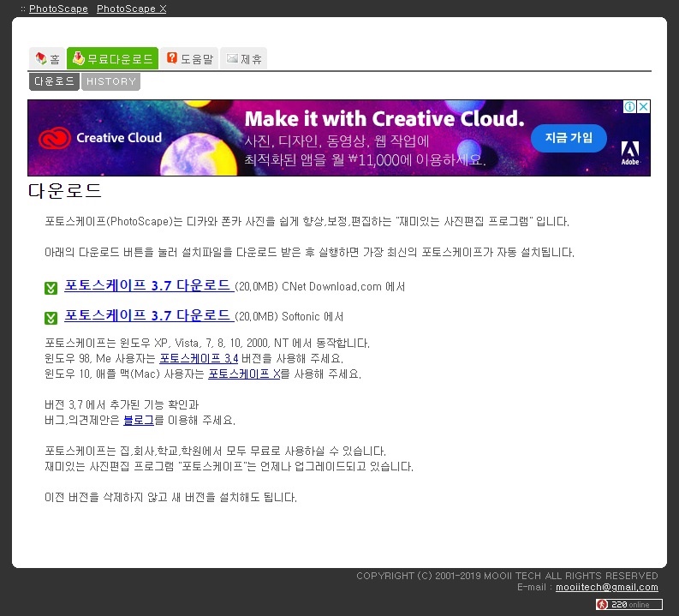The image size is (679, 616).
Task: Open the PhotoScape link in the top bar
Action: [58, 9]
